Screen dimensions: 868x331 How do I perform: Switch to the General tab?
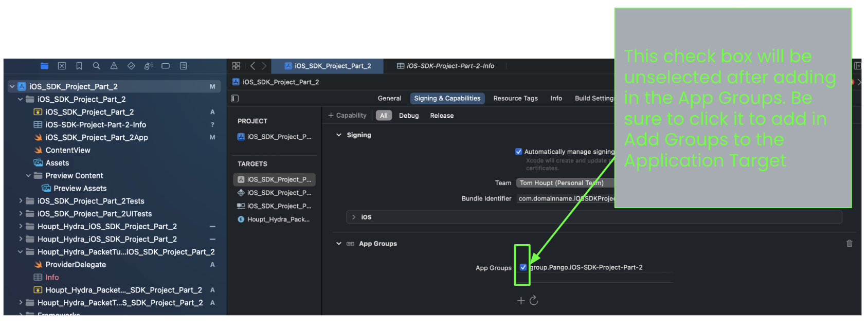tap(389, 98)
